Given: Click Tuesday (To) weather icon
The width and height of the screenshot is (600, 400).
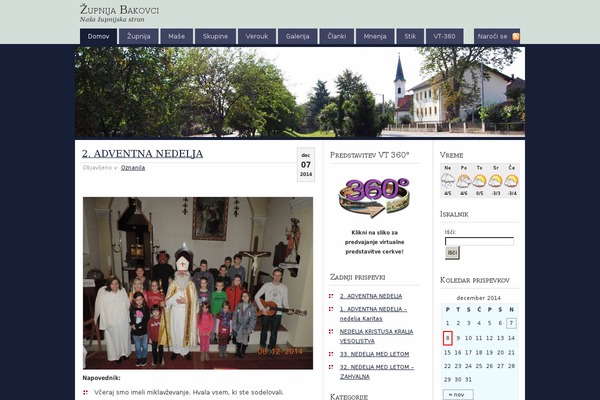Looking at the screenshot, I should click(x=479, y=180).
